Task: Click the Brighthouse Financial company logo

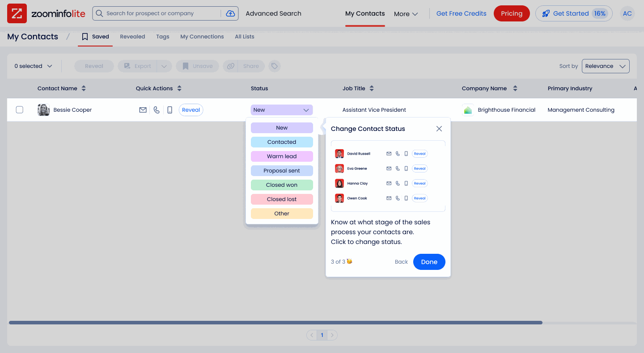Action: (x=468, y=110)
